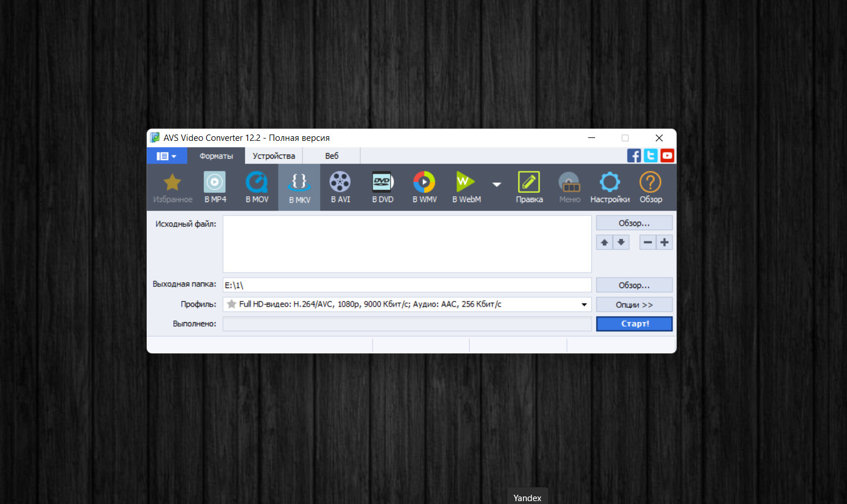Click the Yandex label at screen bottom

click(x=527, y=498)
